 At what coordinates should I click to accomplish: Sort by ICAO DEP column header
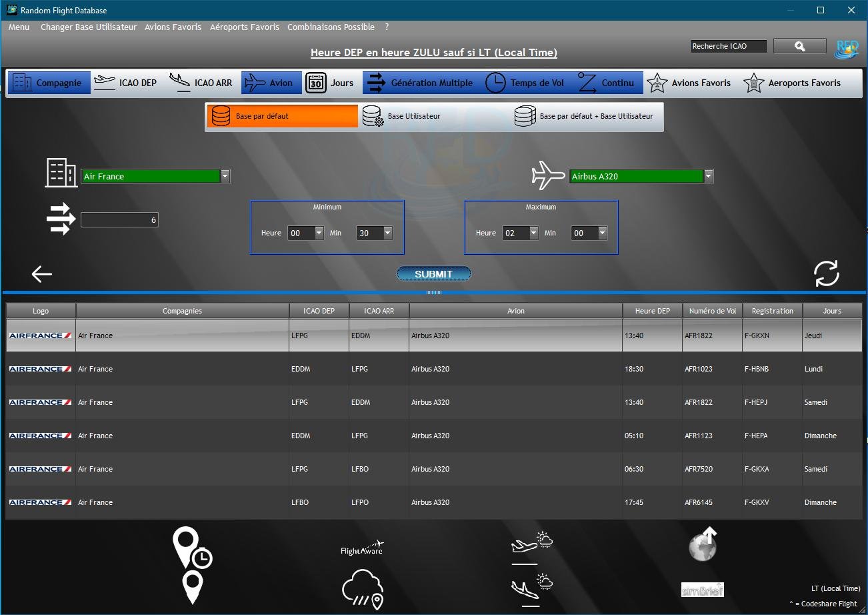[x=319, y=311]
